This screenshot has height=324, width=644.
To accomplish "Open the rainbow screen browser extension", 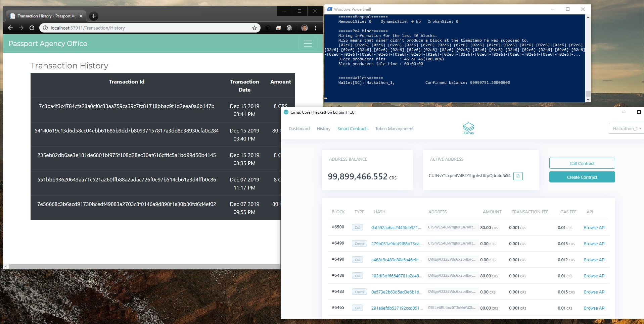I will point(278,28).
